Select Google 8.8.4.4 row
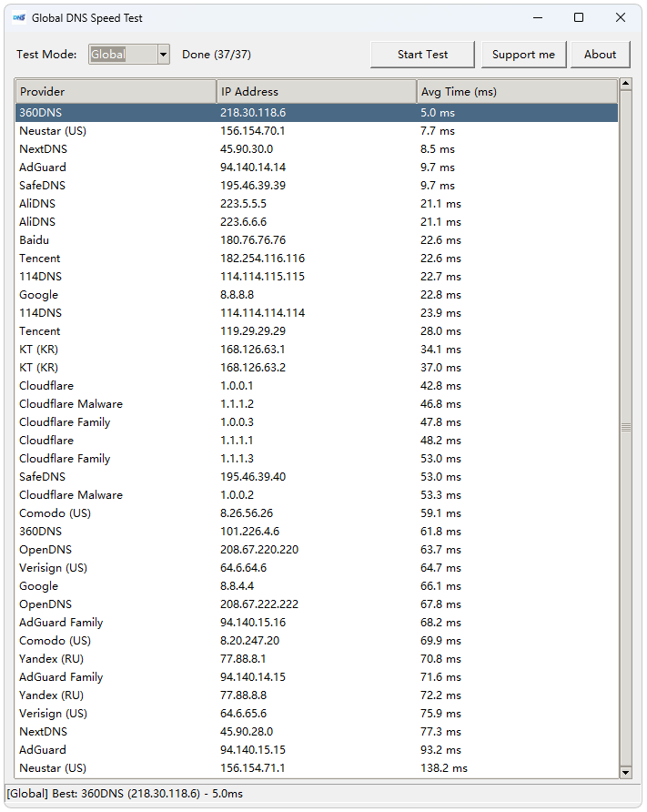Image resolution: width=647 pixels, height=812 pixels. [x=317, y=585]
